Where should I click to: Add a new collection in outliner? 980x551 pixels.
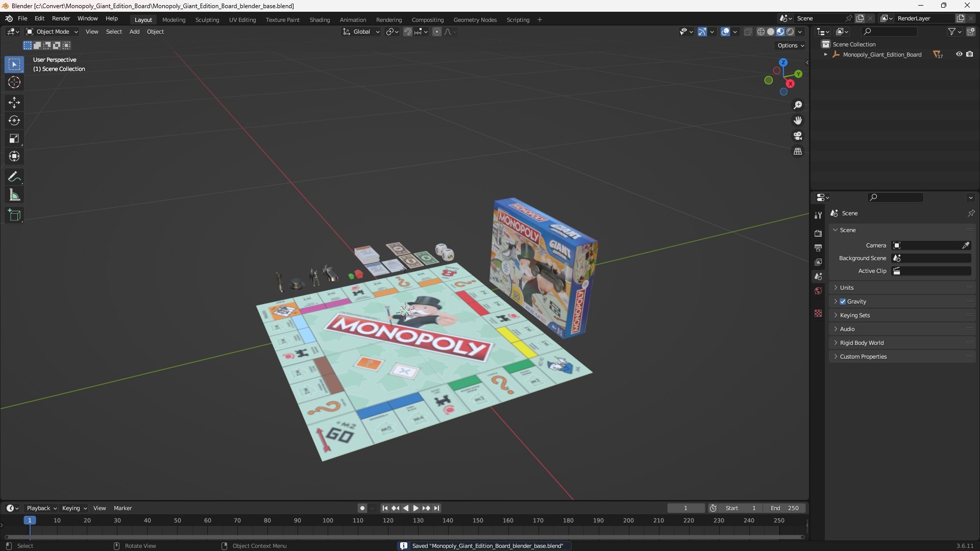pos(971,32)
